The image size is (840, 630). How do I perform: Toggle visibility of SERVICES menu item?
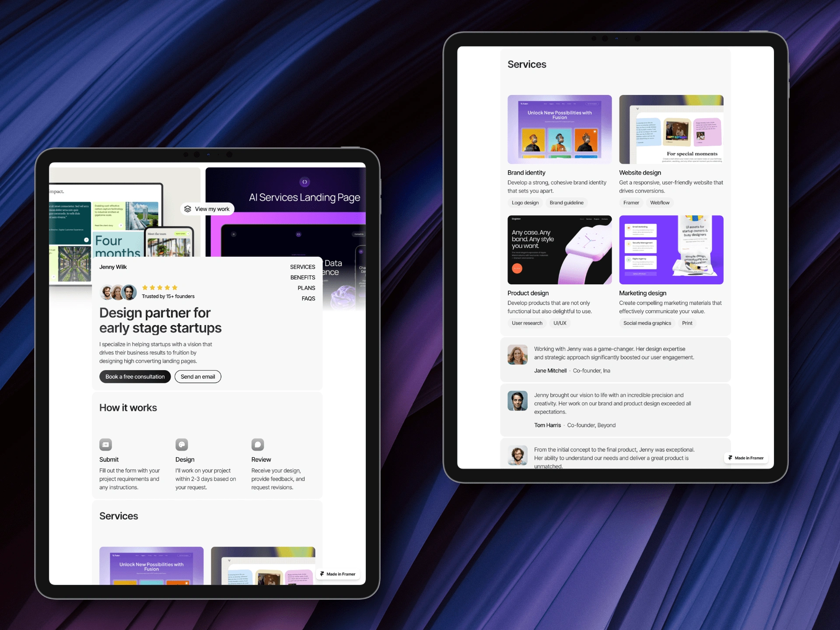coord(302,267)
